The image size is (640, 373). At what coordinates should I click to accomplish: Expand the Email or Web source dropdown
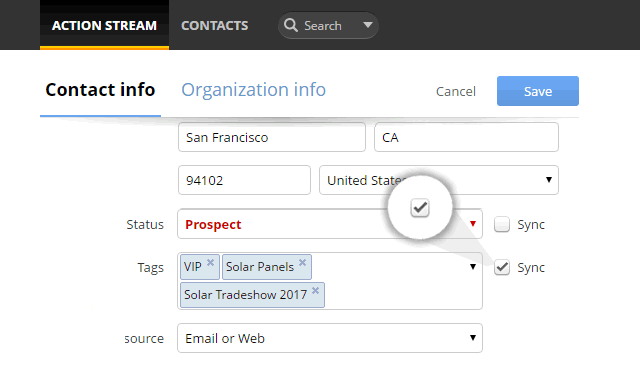click(330, 338)
